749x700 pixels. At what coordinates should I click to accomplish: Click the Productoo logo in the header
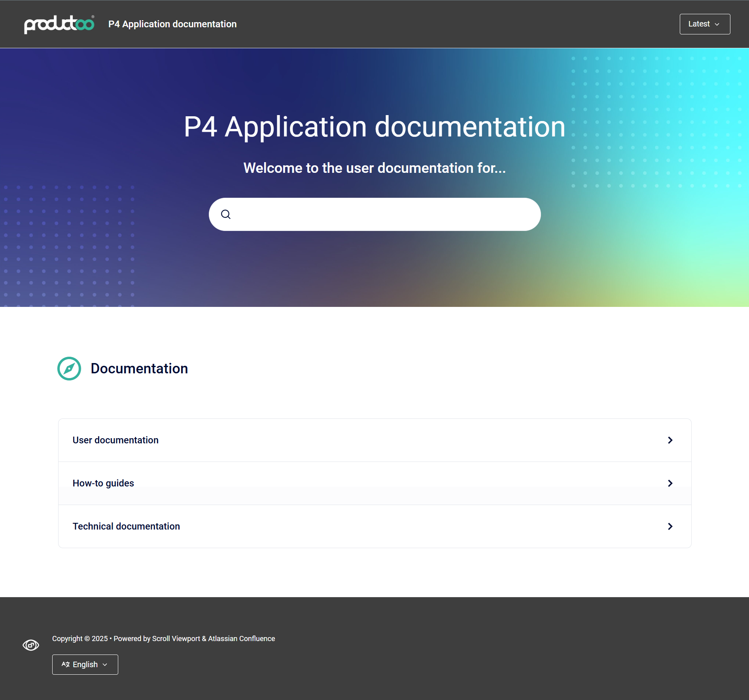pos(59,24)
